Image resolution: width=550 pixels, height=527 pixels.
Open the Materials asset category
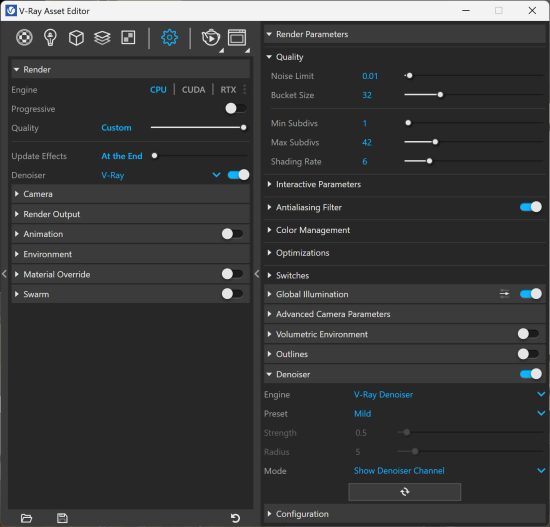tap(24, 37)
